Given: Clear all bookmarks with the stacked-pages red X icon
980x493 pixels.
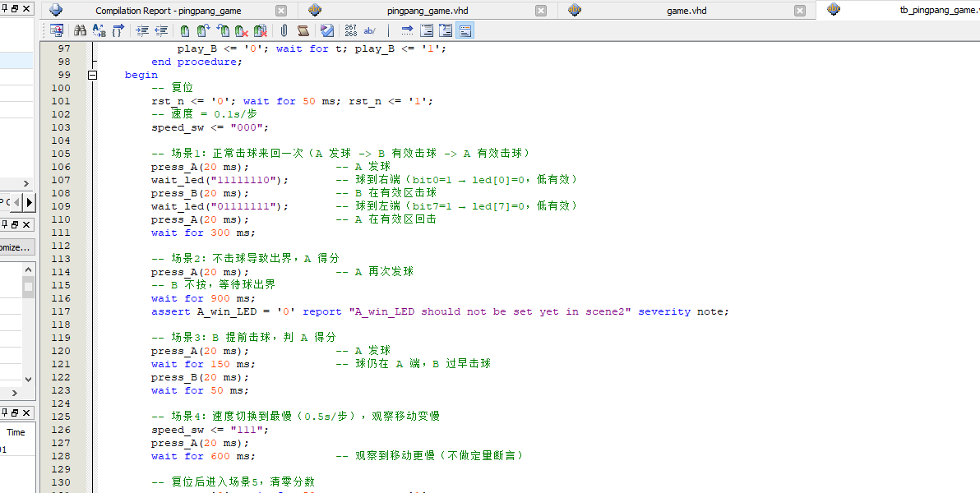Looking at the screenshot, I should pos(261,30).
